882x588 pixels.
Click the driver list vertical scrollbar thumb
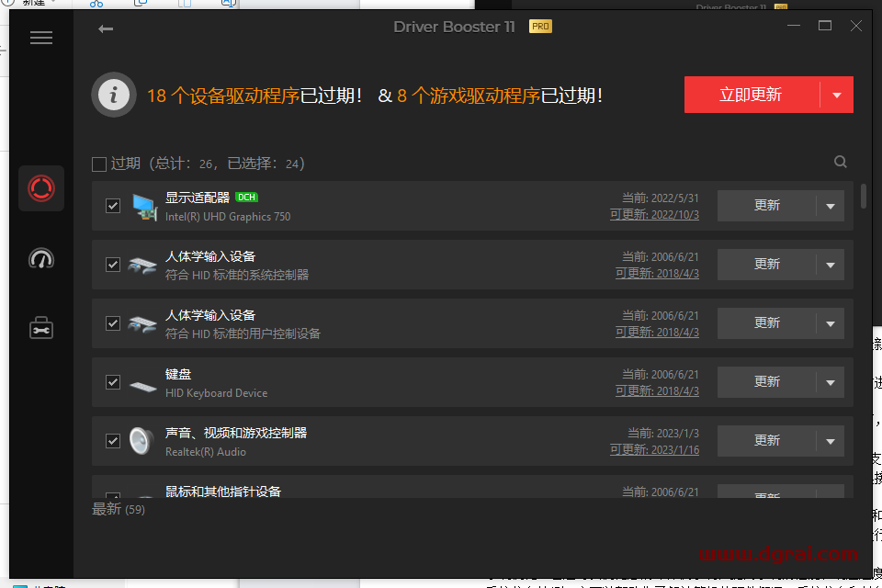pos(863,196)
